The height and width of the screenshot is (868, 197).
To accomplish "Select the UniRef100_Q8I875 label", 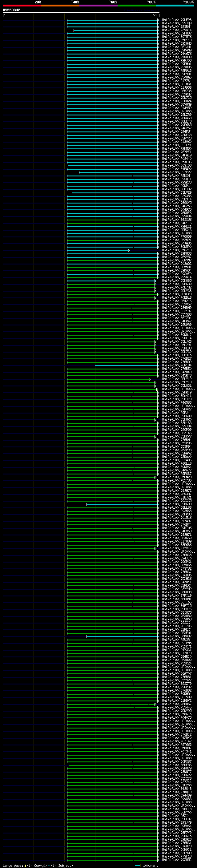I will point(177,612).
